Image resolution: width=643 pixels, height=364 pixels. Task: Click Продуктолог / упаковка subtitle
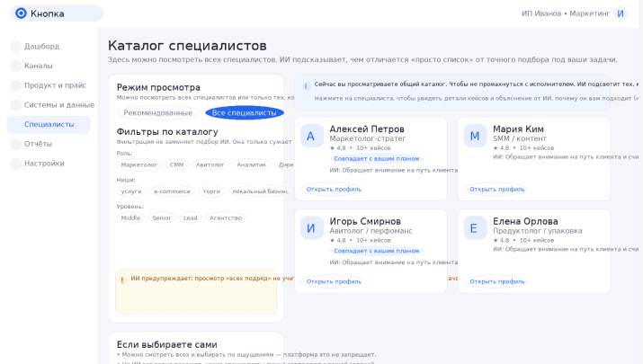click(537, 231)
